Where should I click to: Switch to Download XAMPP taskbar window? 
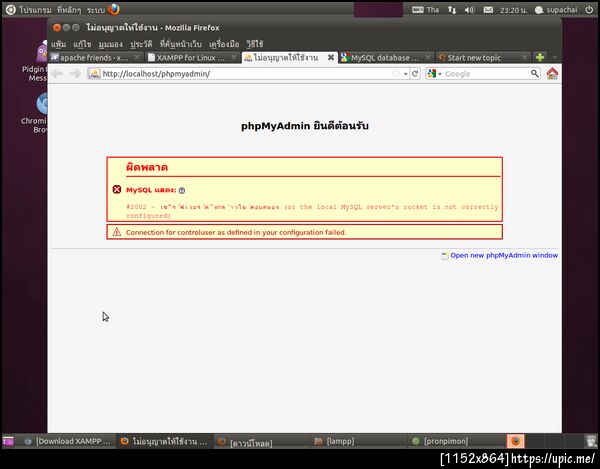(x=68, y=441)
